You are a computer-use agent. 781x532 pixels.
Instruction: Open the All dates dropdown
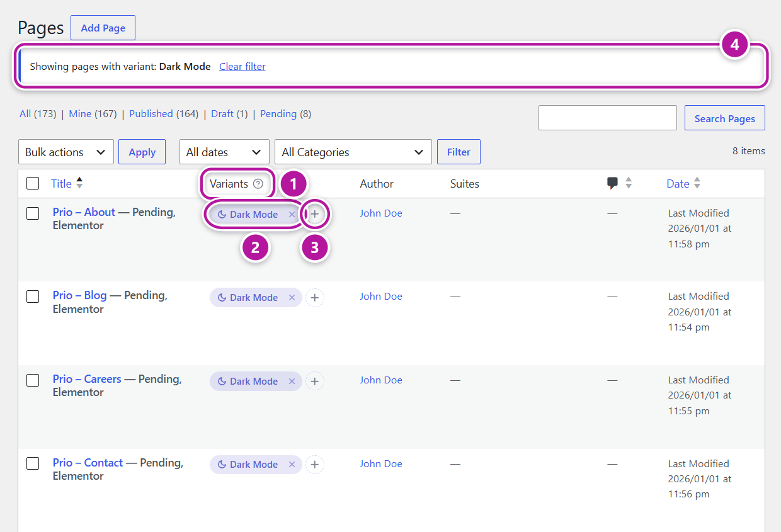point(224,152)
